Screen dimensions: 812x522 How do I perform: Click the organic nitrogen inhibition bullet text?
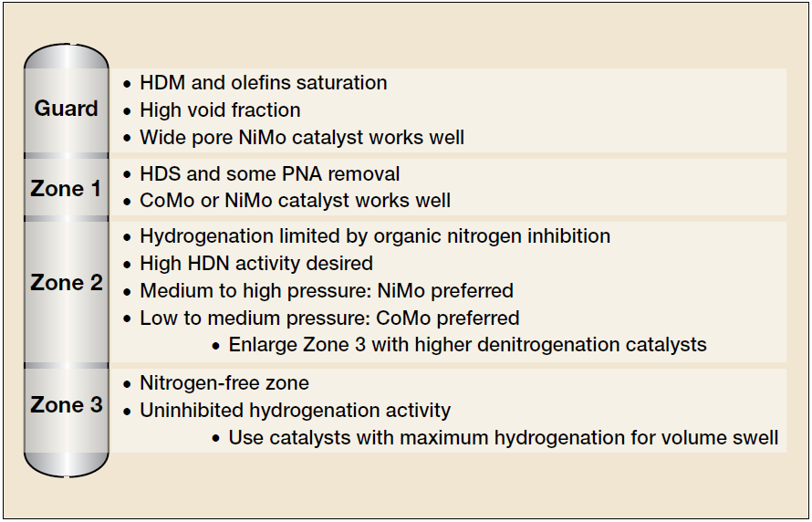pyautogui.click(x=374, y=236)
